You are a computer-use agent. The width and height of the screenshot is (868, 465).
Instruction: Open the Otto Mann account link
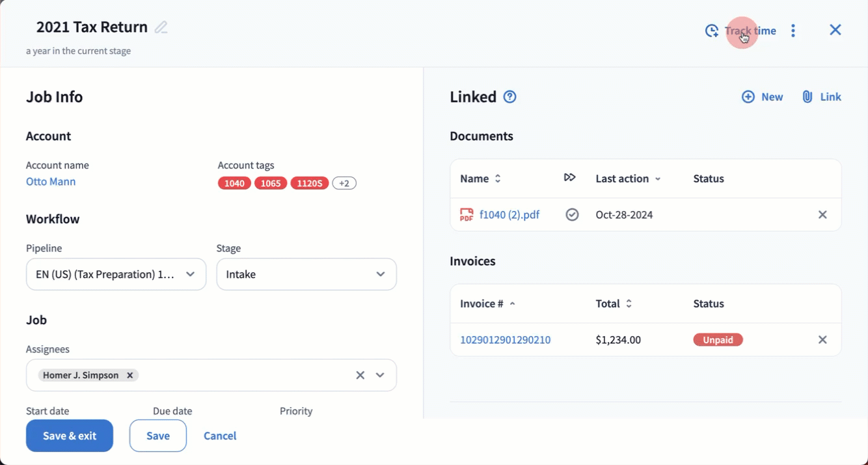click(x=51, y=182)
